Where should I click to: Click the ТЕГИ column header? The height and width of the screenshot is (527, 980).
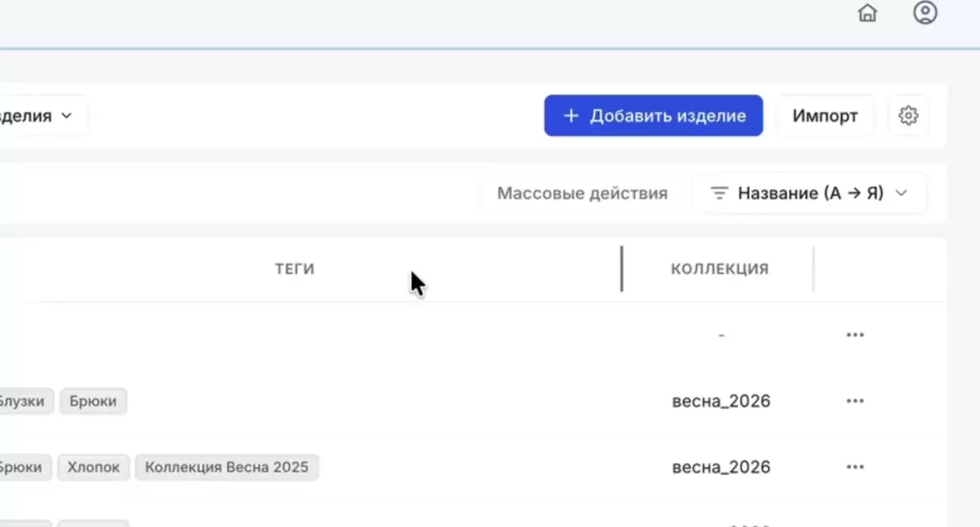tap(295, 269)
